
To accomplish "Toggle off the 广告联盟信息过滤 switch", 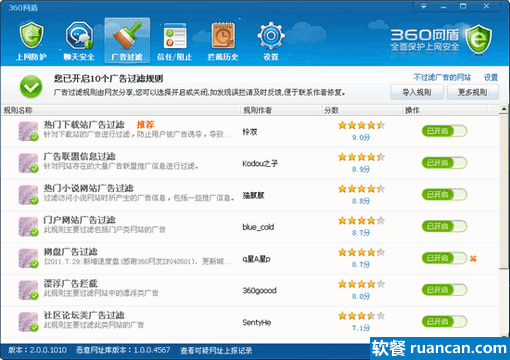I will pyautogui.click(x=444, y=163).
